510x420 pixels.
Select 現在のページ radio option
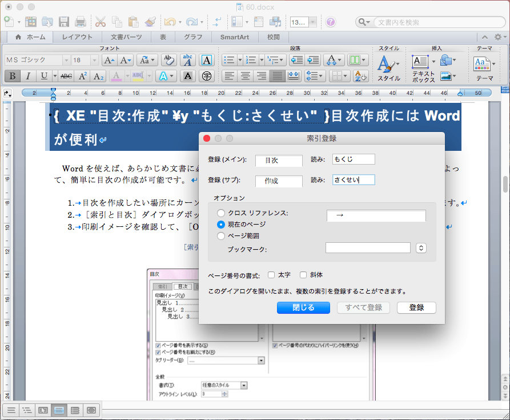click(x=221, y=225)
